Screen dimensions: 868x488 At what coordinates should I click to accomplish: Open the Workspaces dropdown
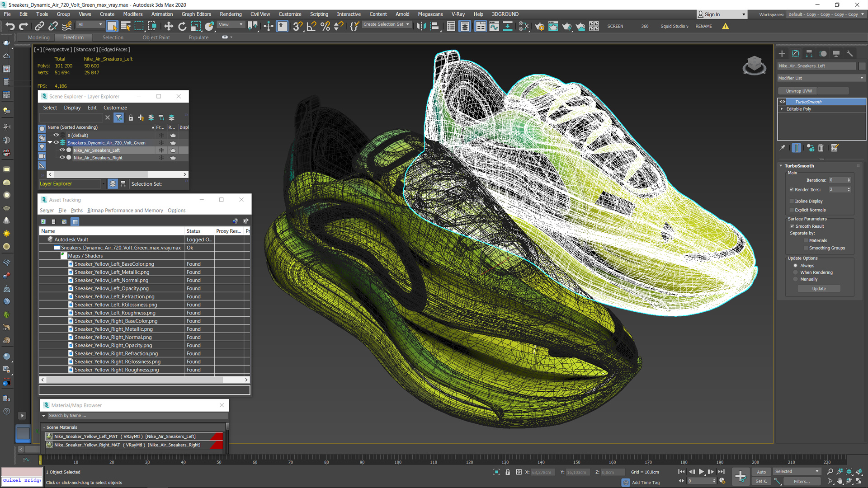[826, 14]
